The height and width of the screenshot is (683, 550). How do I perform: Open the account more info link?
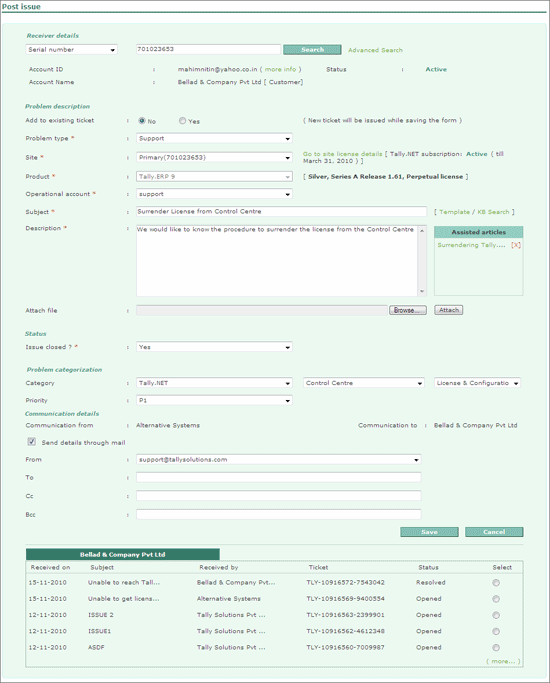point(280,69)
